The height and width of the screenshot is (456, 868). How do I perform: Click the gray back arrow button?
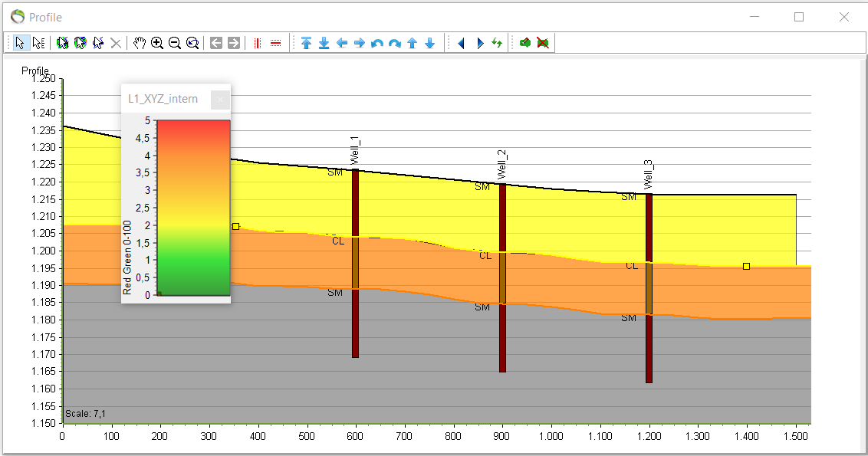click(x=216, y=43)
